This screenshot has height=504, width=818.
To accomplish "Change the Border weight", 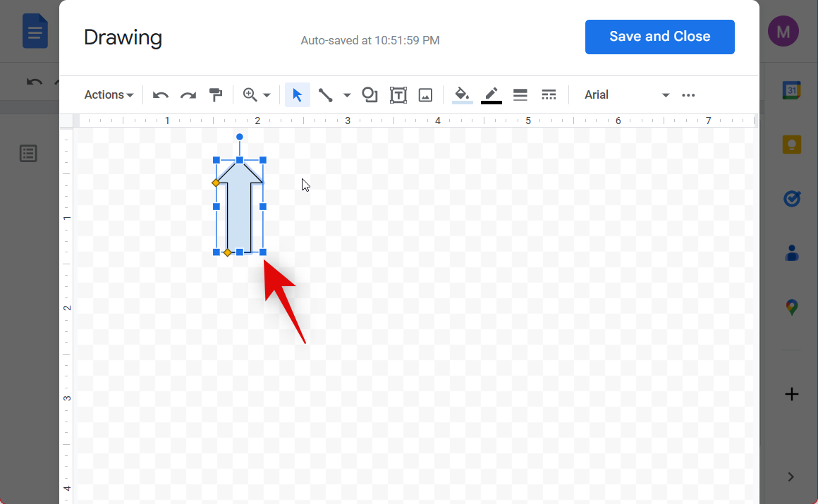I will click(x=520, y=95).
